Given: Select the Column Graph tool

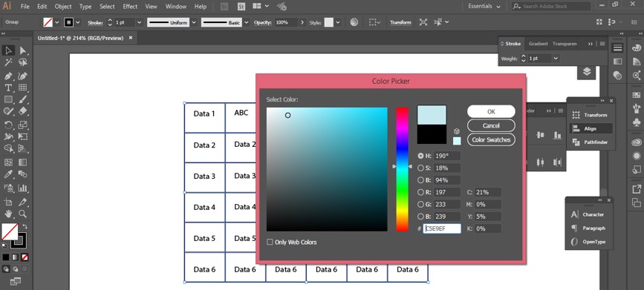Looking at the screenshot, I should [x=23, y=188].
